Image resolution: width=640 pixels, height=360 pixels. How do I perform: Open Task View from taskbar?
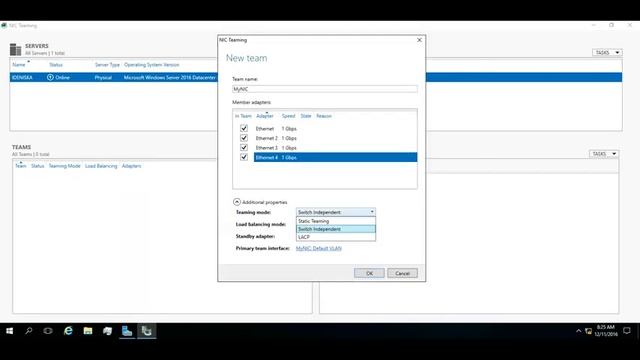tap(48, 331)
